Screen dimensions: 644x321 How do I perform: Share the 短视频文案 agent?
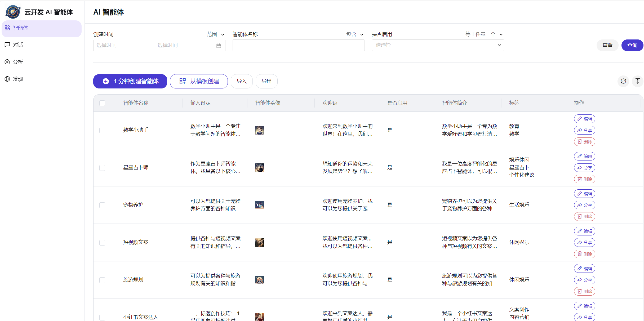(x=584, y=242)
